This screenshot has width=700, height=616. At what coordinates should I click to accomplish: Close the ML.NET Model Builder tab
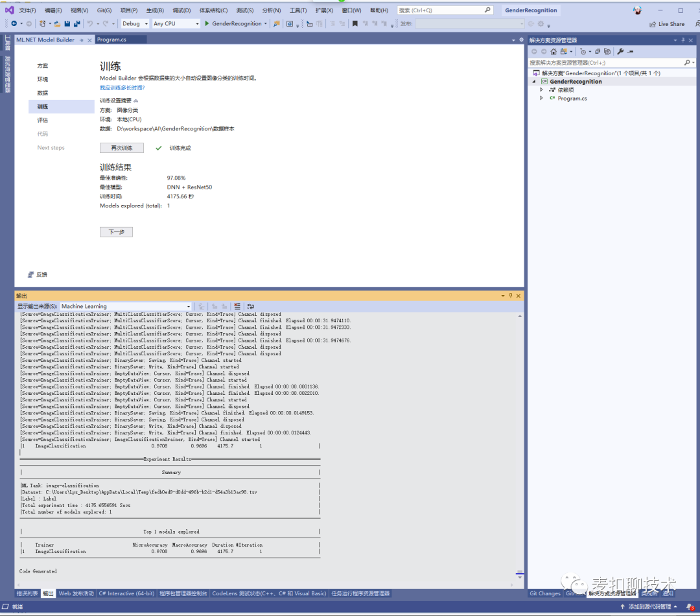(89, 40)
